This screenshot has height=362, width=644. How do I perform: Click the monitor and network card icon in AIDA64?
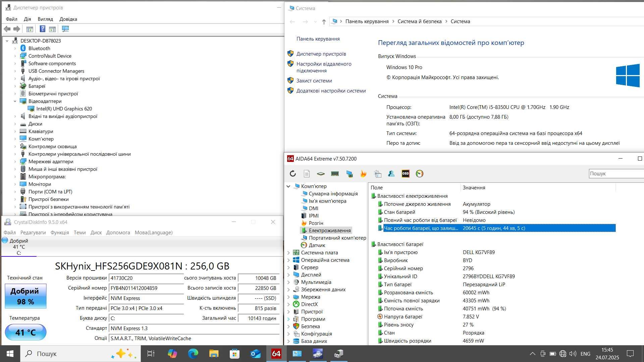[349, 174]
